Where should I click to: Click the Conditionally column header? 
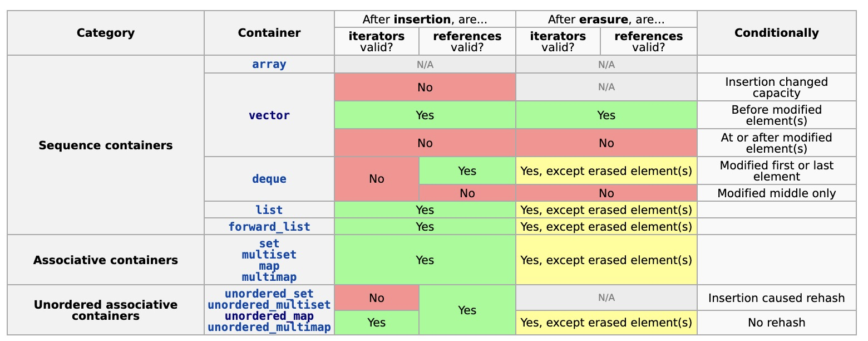pos(777,33)
